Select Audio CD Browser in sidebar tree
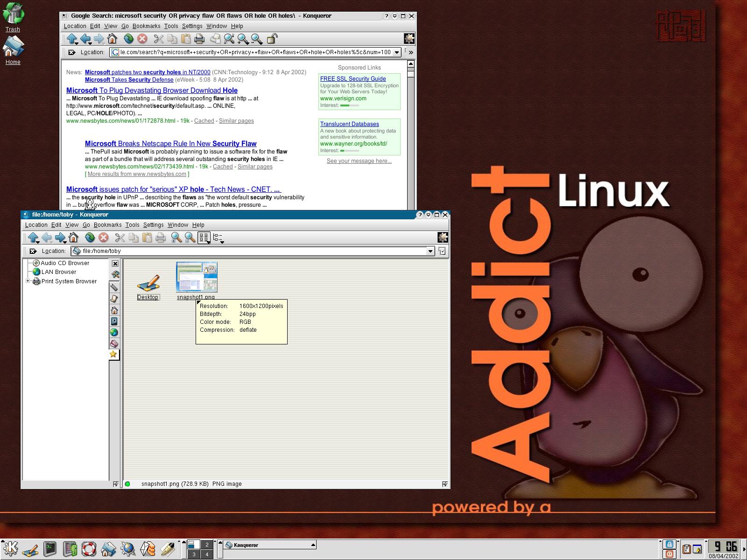The image size is (747, 560). pyautogui.click(x=61, y=263)
